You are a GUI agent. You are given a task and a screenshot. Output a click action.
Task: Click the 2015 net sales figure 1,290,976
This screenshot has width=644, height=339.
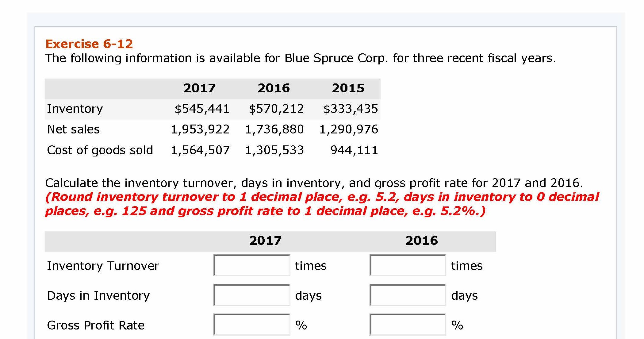pos(349,129)
